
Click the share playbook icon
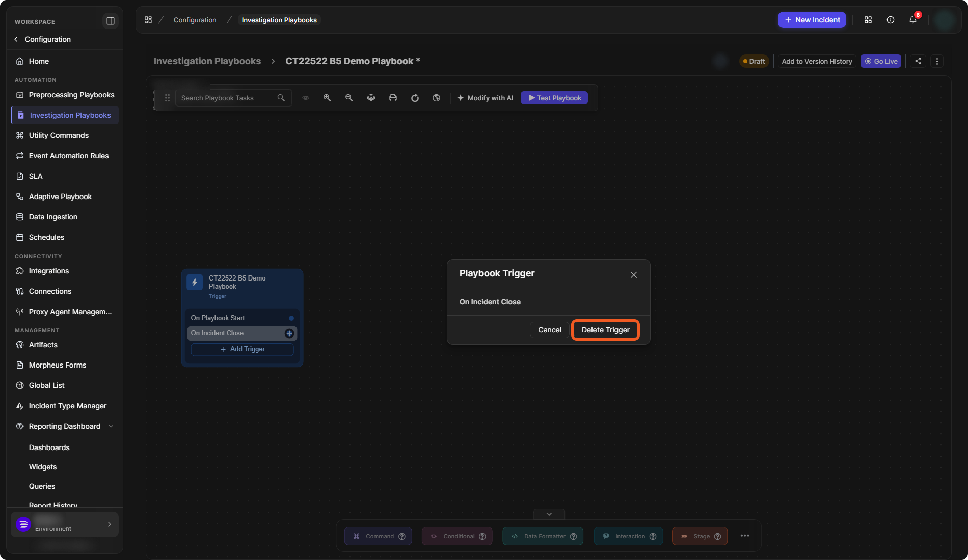point(918,61)
